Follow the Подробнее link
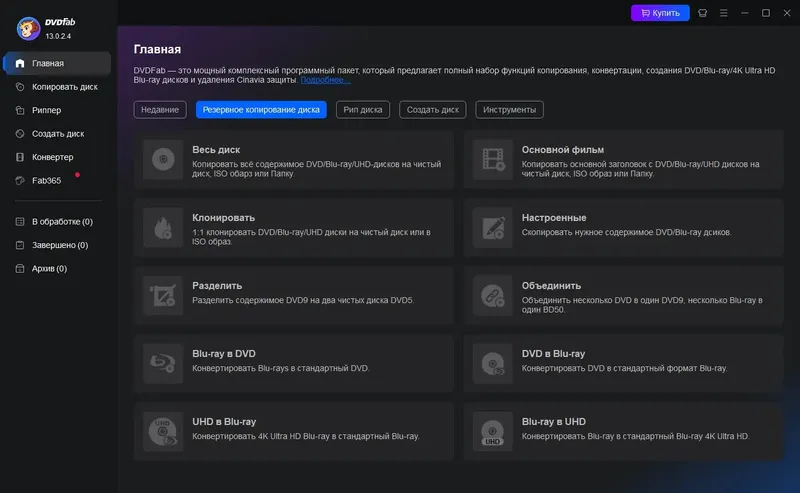This screenshot has width=800, height=493. (324, 79)
